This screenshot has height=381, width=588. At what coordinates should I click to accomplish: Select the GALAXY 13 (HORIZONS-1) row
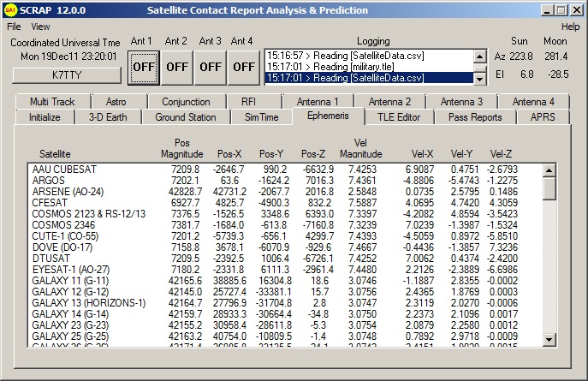click(285, 303)
